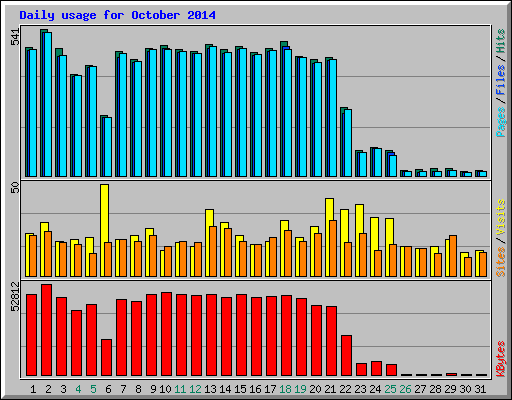Viewport: 512px width, 400px height.
Task: Click green day label '5'
Action: 93,389
